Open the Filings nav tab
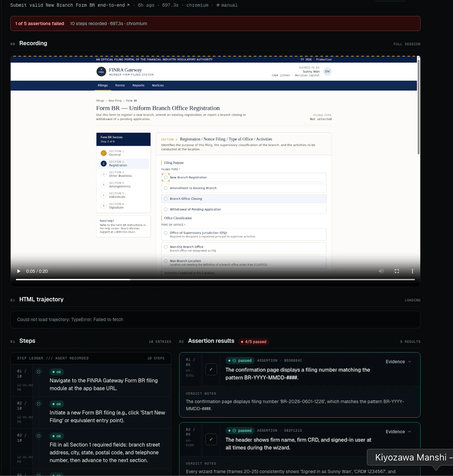The width and height of the screenshot is (453, 476). tap(102, 85)
